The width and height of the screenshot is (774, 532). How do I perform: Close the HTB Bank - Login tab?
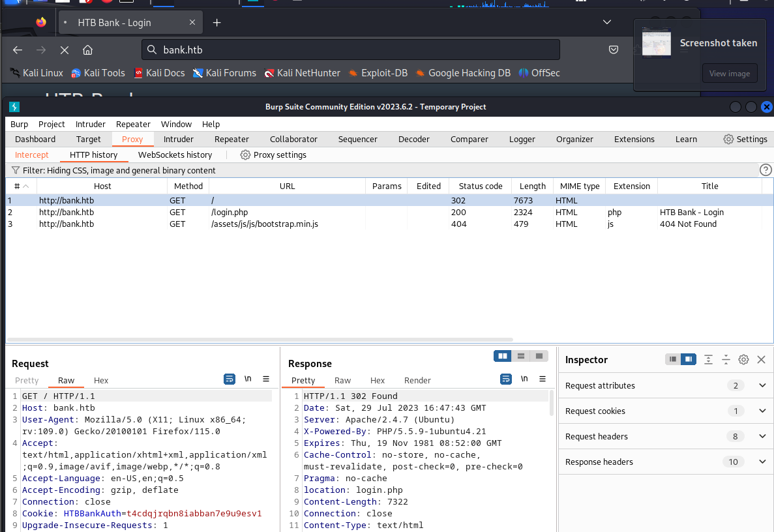[192, 23]
